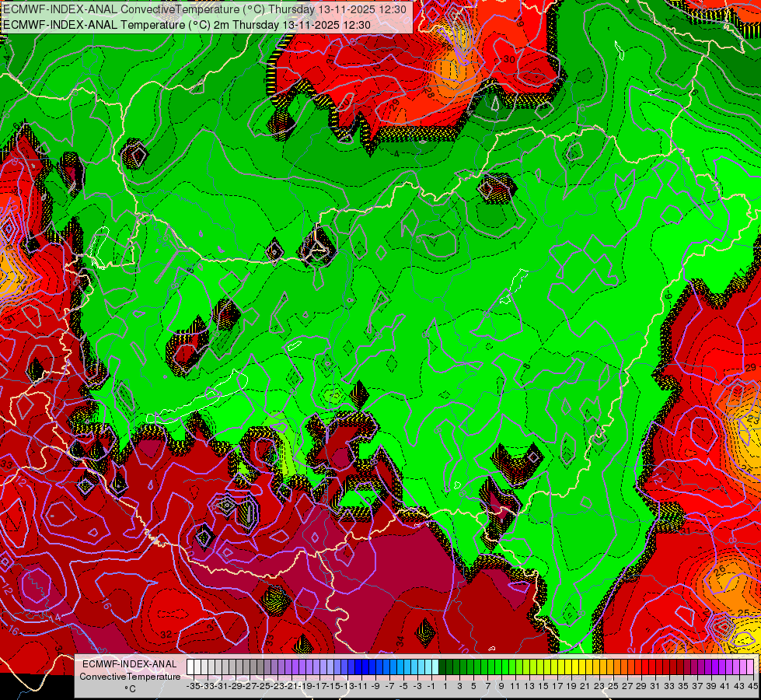Viewport: 761px width, 700px height.
Task: Click the purple contour label '14'
Action: click(56, 618)
